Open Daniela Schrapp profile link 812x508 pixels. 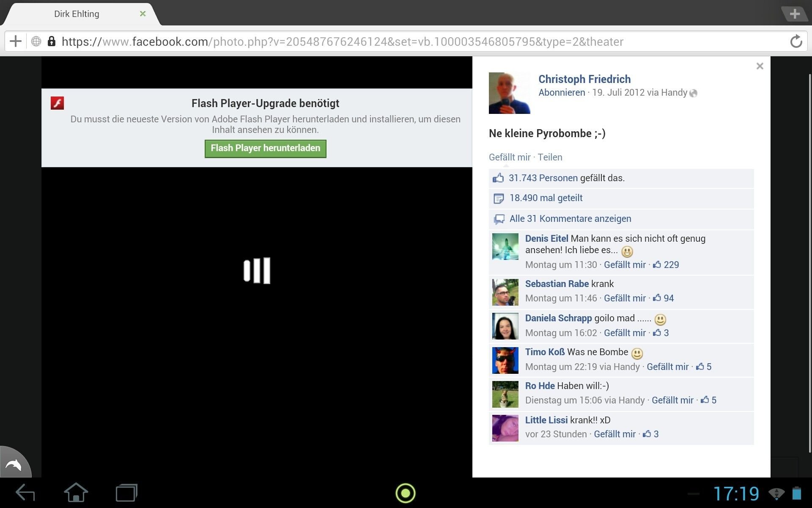(x=558, y=318)
